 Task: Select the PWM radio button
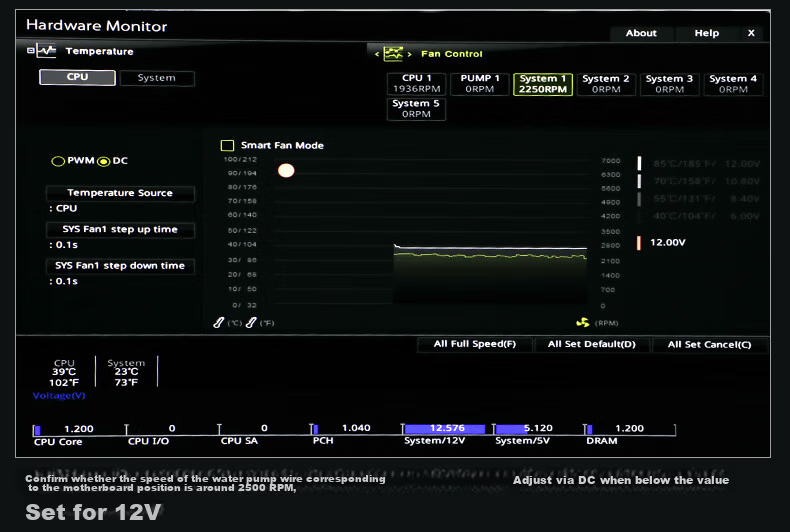58,161
